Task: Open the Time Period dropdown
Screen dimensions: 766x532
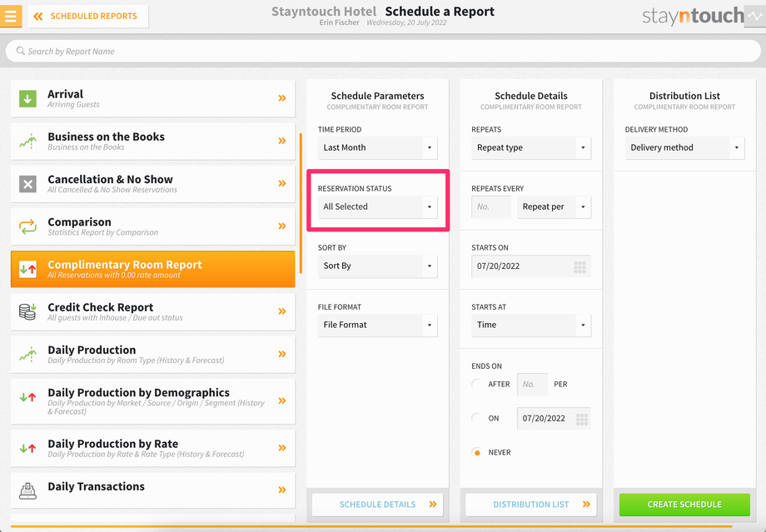Action: [x=378, y=147]
